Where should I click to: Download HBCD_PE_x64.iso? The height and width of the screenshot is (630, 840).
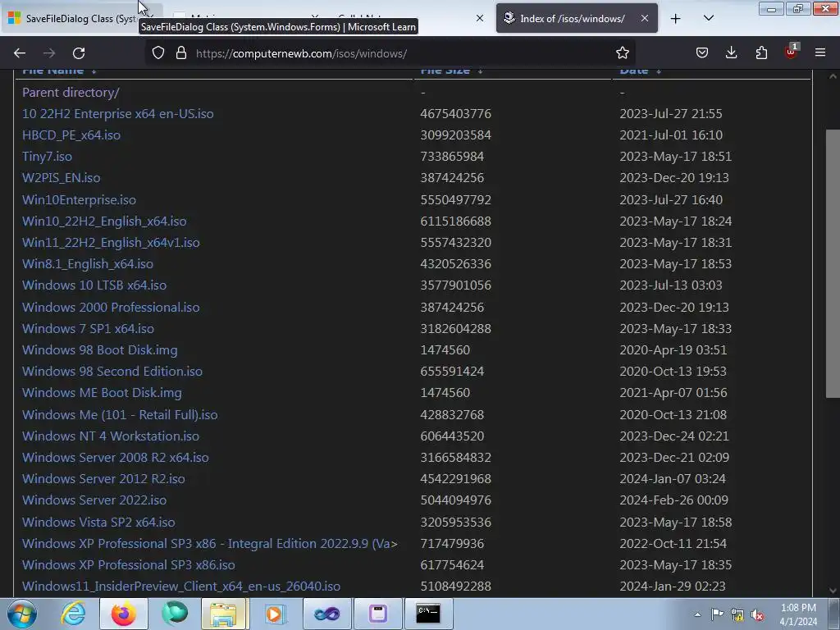(x=71, y=135)
